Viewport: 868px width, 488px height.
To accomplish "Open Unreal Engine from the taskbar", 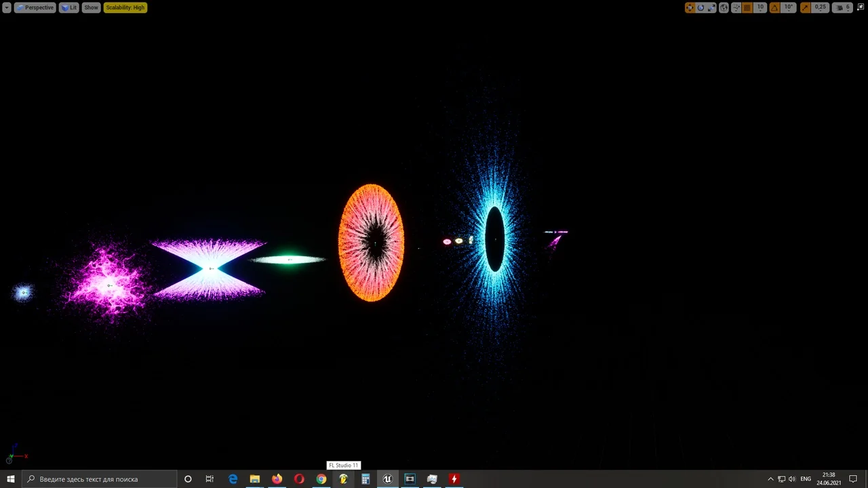I will 387,479.
